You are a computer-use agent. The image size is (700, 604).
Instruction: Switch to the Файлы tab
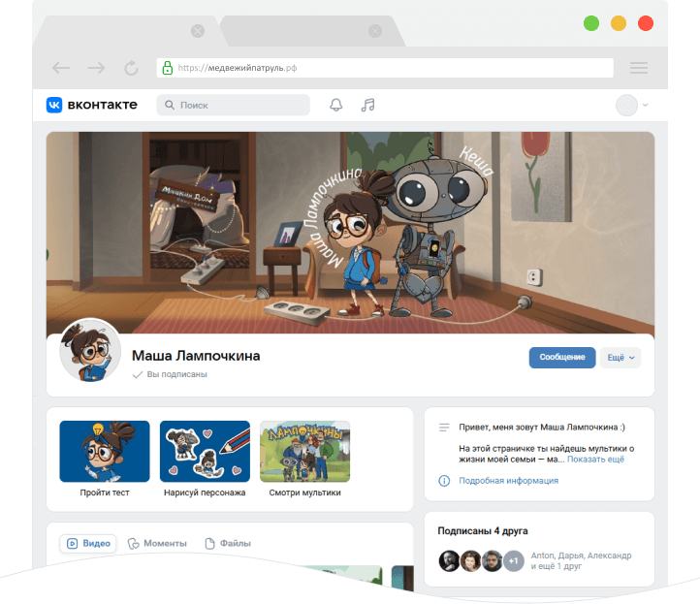[x=228, y=543]
